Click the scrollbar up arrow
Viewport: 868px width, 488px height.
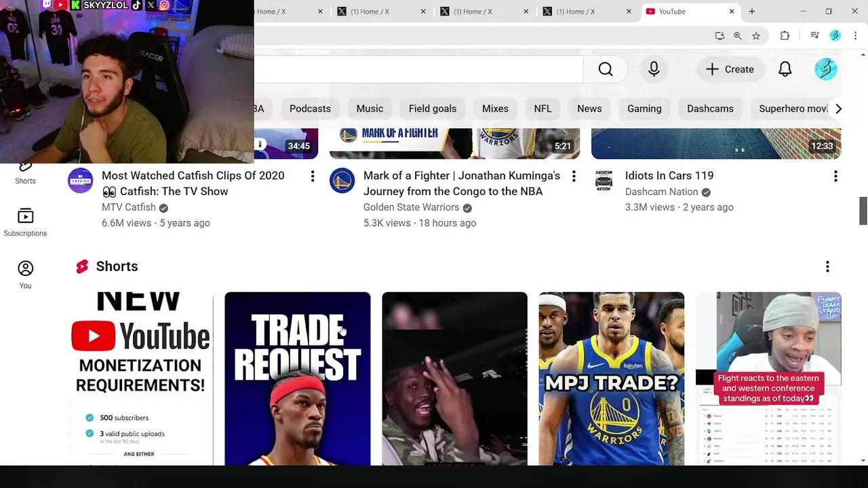[863, 54]
